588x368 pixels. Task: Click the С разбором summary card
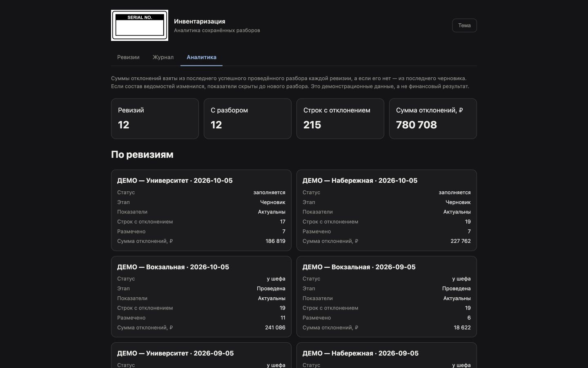(x=247, y=119)
